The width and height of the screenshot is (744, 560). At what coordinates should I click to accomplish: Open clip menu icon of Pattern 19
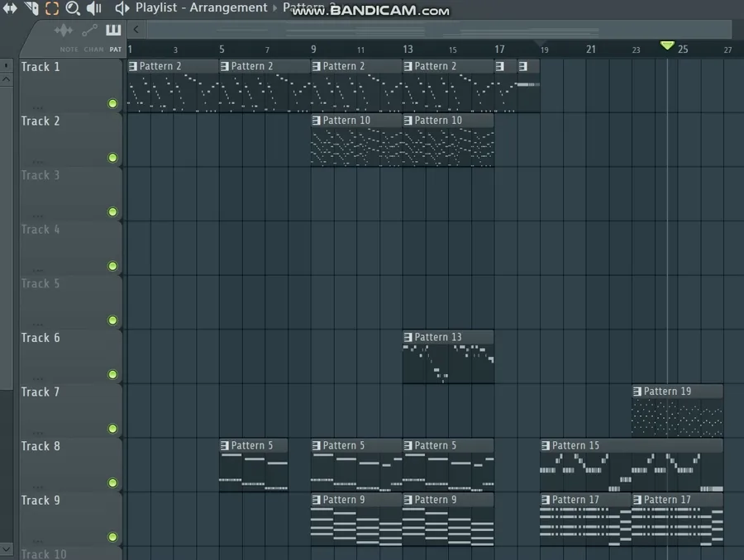point(637,392)
